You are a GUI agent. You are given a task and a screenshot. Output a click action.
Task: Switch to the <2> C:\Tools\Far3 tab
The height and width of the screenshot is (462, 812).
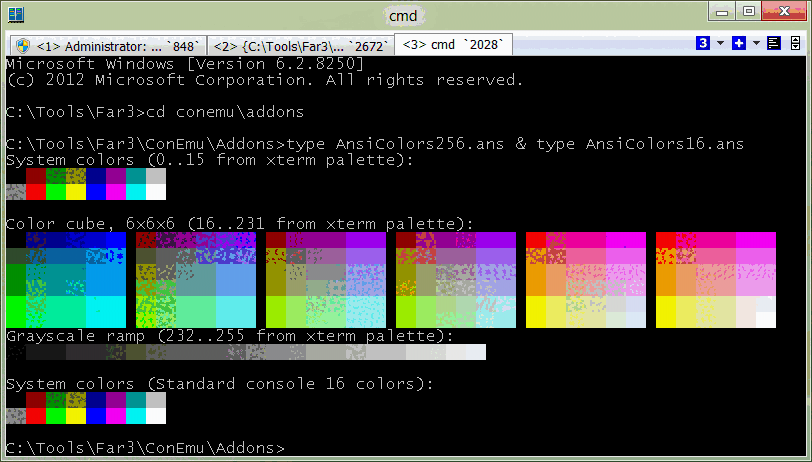301,46
